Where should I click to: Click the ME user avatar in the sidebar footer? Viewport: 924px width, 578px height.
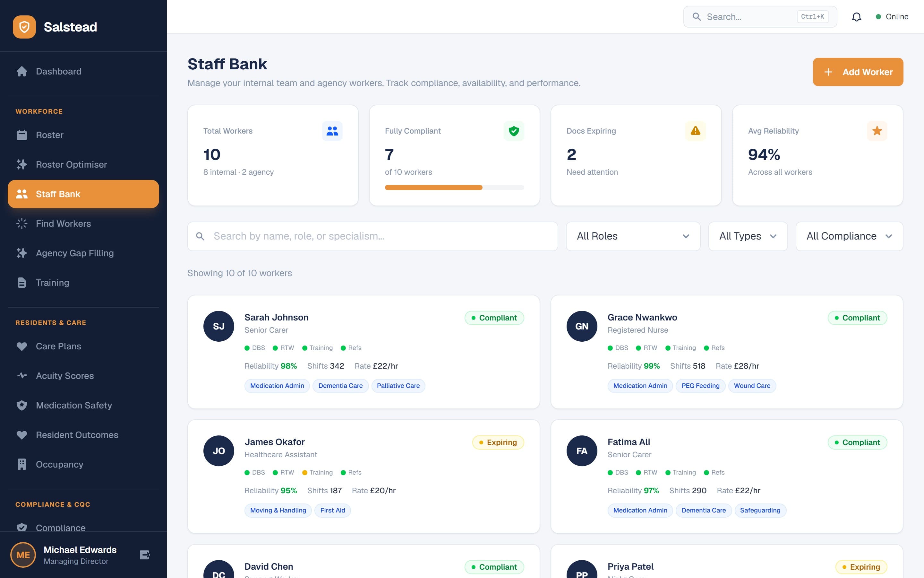pyautogui.click(x=23, y=555)
